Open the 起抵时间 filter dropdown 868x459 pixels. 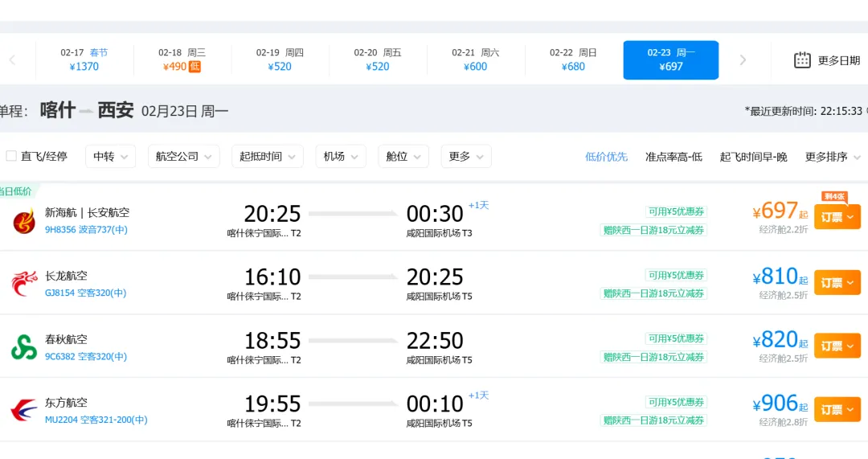pyautogui.click(x=267, y=157)
